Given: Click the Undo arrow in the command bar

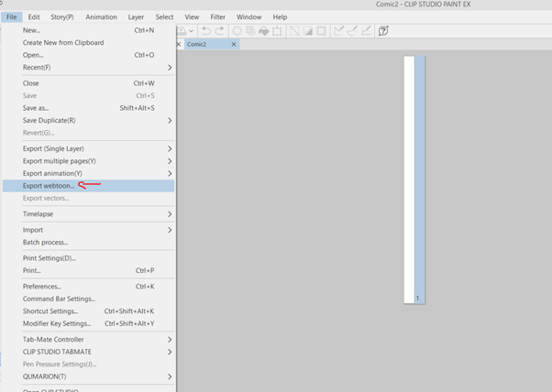Looking at the screenshot, I should click(208, 31).
